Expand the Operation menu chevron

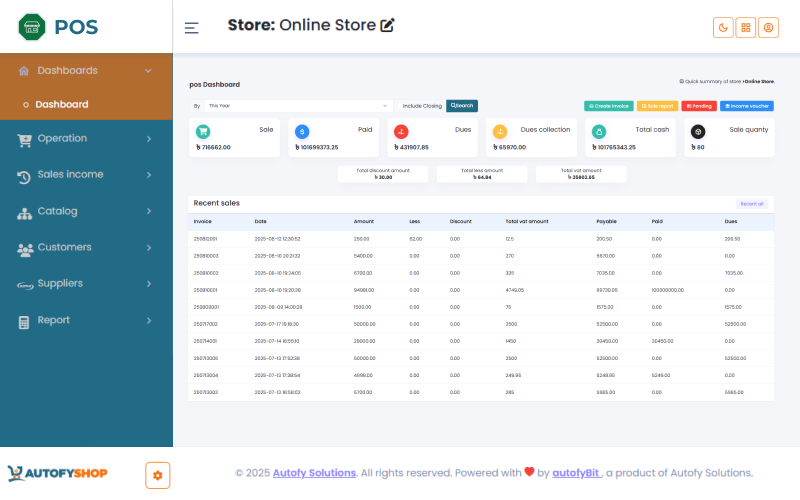tap(149, 139)
